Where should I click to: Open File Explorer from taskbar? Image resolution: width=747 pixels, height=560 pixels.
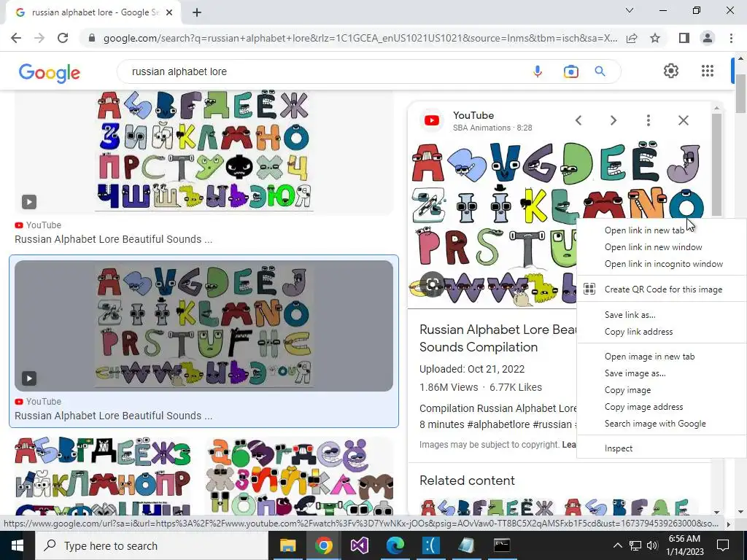tap(287, 545)
